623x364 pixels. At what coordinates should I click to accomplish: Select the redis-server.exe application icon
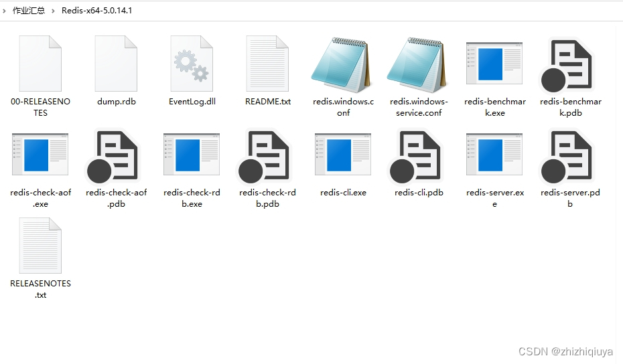click(494, 155)
